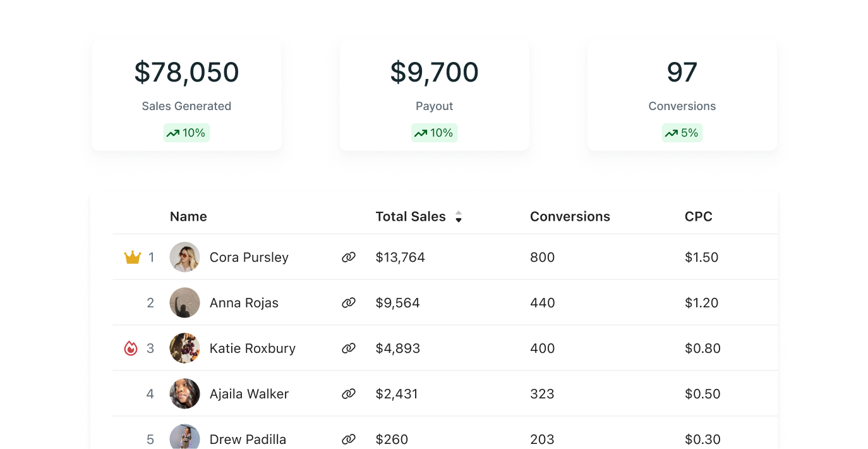Click the link icon for Anna Rojas

click(x=349, y=303)
